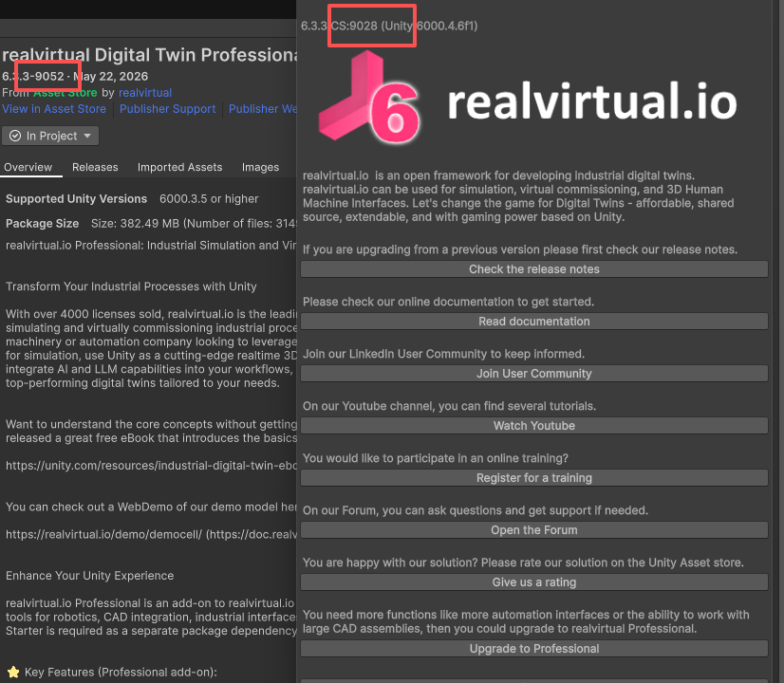
Task: Click the May 22, 2026 release date
Action: 110,77
